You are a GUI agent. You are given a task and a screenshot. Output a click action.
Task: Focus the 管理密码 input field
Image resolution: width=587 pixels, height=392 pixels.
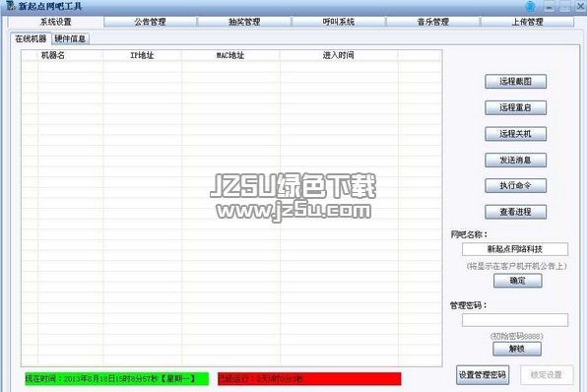click(x=515, y=320)
